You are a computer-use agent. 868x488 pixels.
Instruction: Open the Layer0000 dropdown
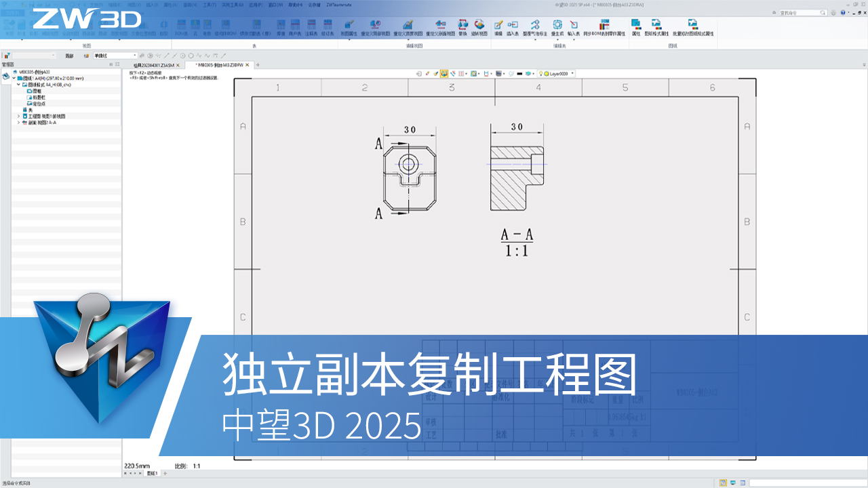pos(572,73)
